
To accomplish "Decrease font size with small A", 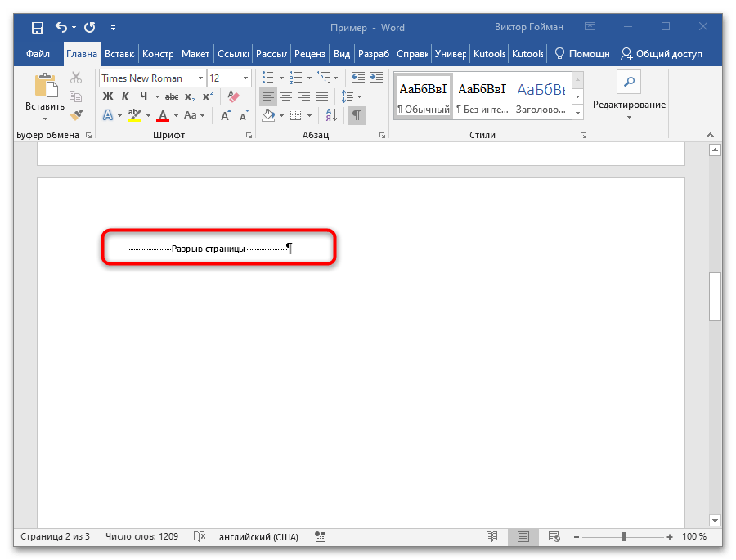I will (x=244, y=115).
